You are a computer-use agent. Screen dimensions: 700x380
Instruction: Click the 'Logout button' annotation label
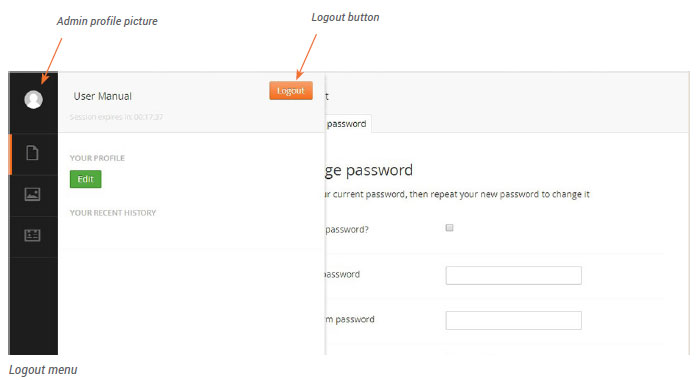pyautogui.click(x=346, y=17)
